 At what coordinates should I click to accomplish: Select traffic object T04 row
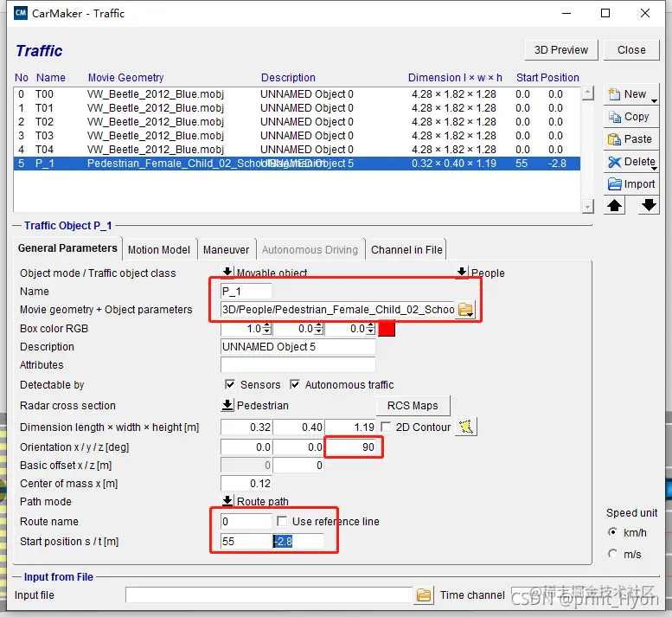[297, 149]
